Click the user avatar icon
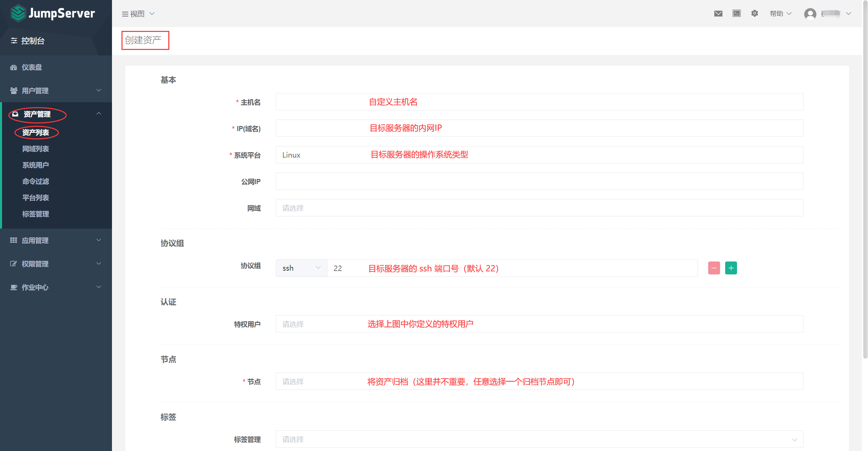 pos(810,14)
